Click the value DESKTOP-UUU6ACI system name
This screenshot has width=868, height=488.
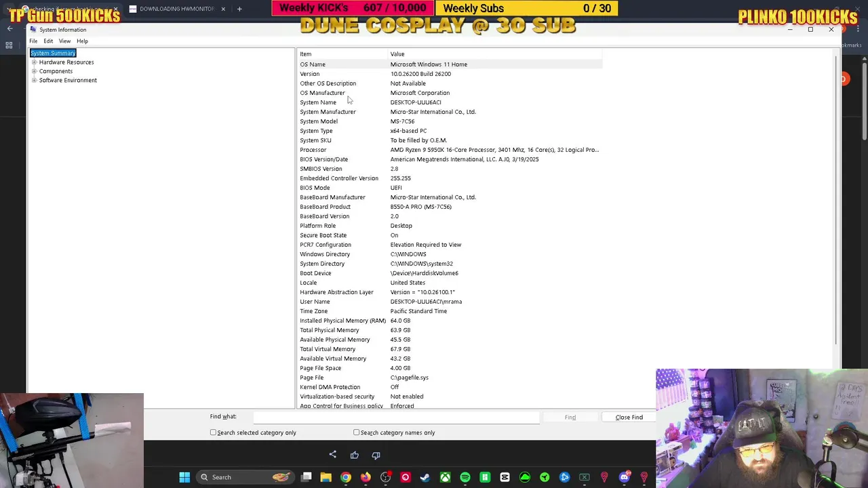[x=416, y=102]
